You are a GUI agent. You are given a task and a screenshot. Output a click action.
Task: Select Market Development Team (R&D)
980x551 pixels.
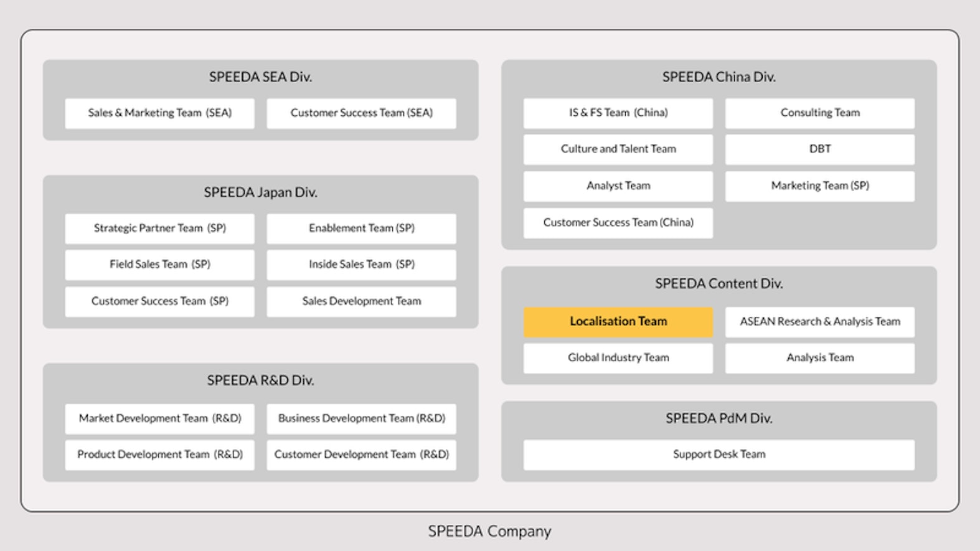coord(159,419)
